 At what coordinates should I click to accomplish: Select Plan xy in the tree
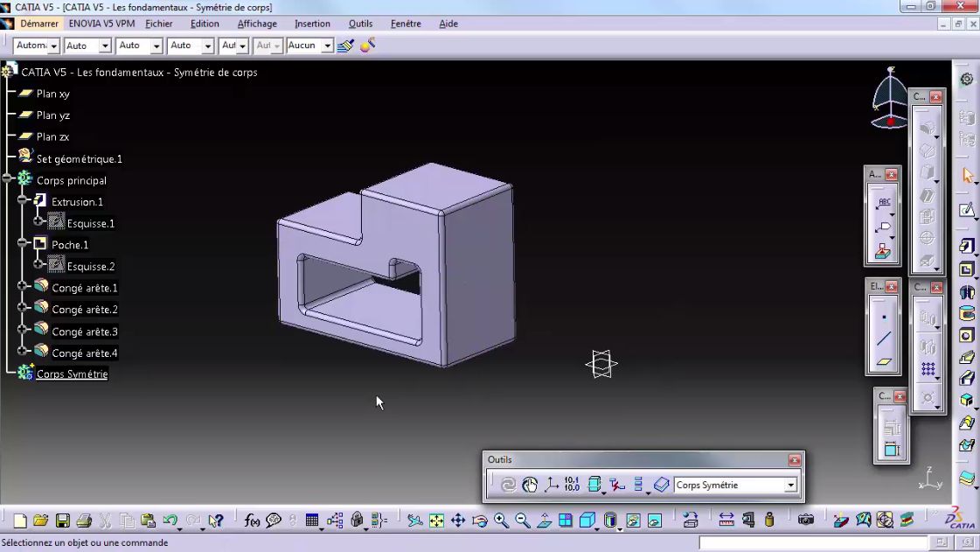pyautogui.click(x=53, y=94)
